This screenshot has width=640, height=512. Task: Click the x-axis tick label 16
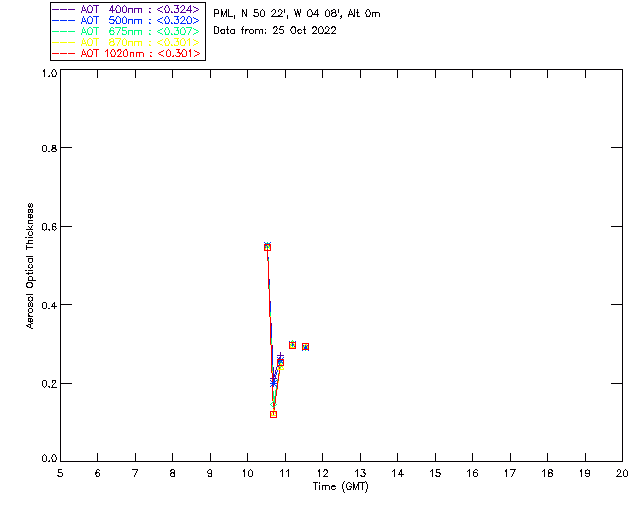(x=472, y=473)
